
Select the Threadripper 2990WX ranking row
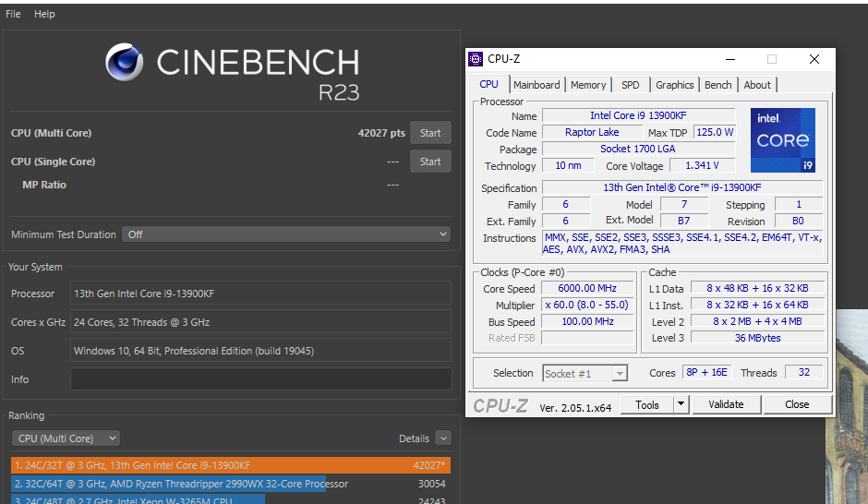[230, 484]
